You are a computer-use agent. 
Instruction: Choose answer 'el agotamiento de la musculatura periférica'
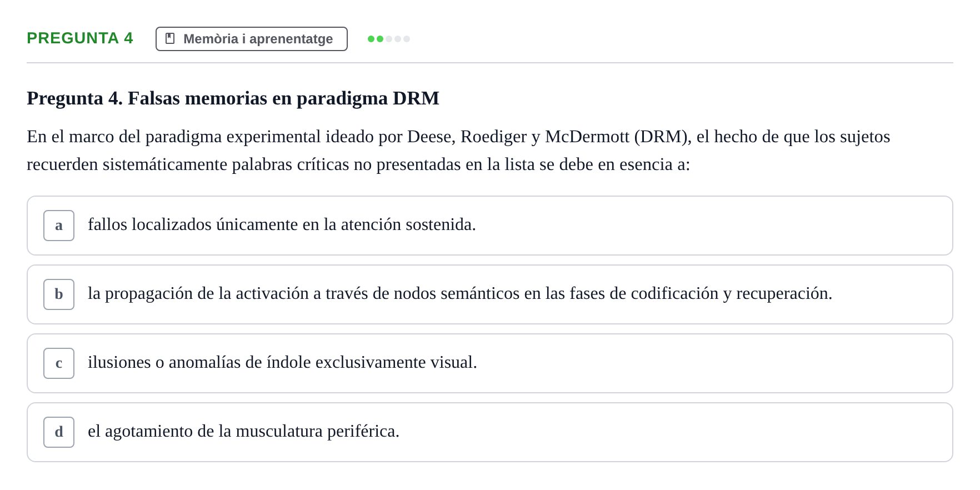pyautogui.click(x=490, y=432)
